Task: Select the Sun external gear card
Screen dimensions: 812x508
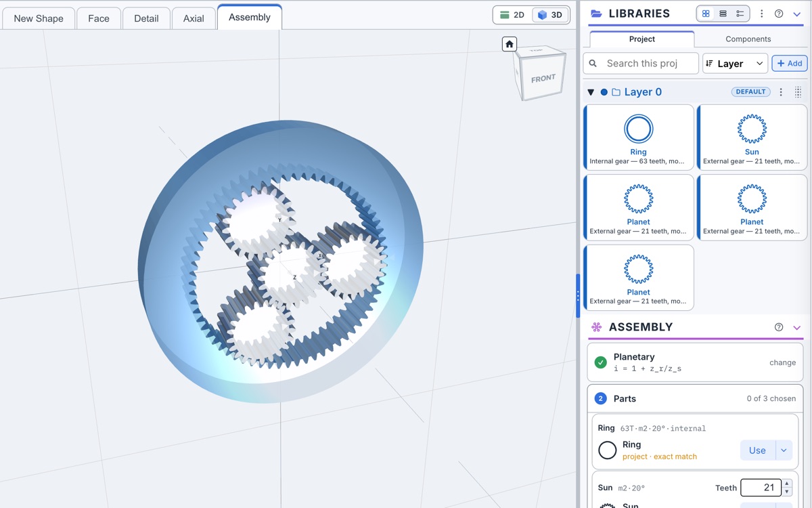Action: [752, 137]
